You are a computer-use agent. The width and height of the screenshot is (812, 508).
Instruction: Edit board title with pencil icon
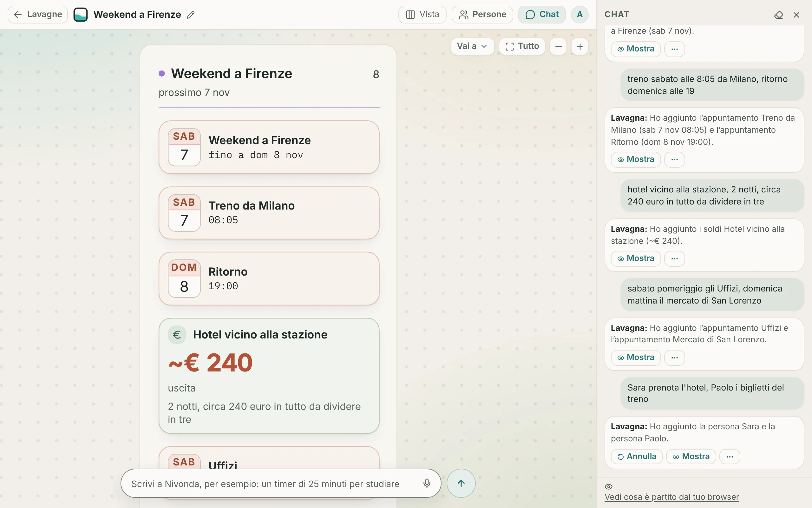(191, 15)
